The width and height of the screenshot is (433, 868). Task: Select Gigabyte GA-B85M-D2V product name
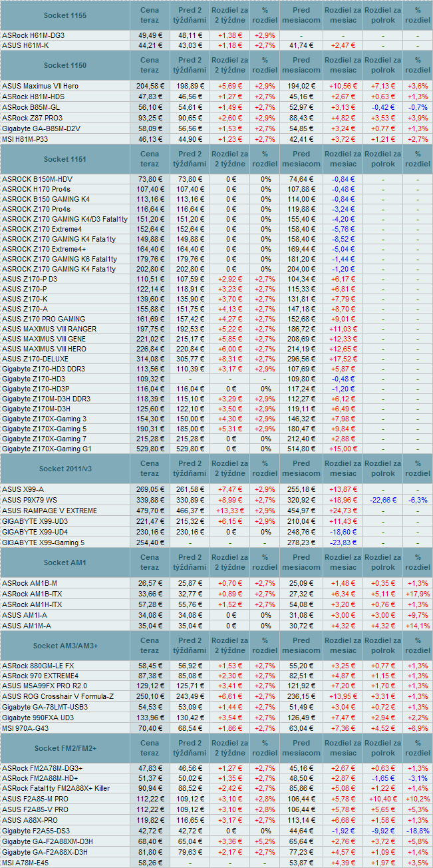[x=41, y=127]
